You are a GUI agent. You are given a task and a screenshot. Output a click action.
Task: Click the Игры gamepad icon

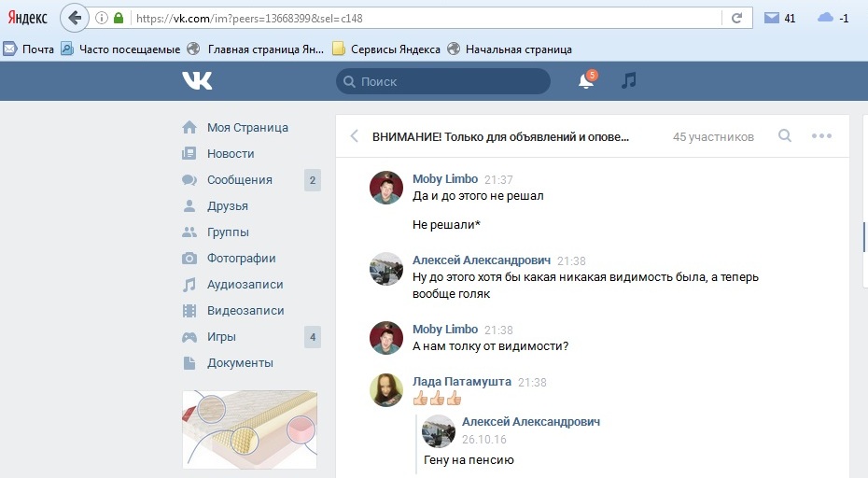point(189,337)
